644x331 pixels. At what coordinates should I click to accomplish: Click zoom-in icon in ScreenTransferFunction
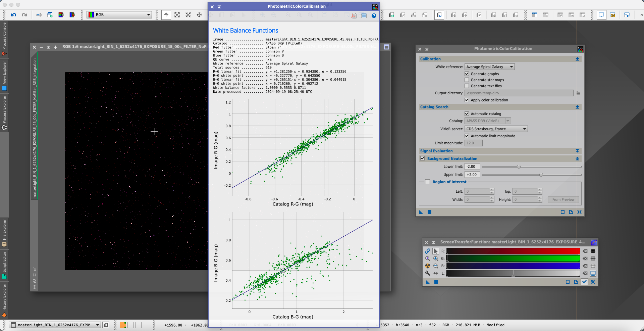[x=435, y=258]
